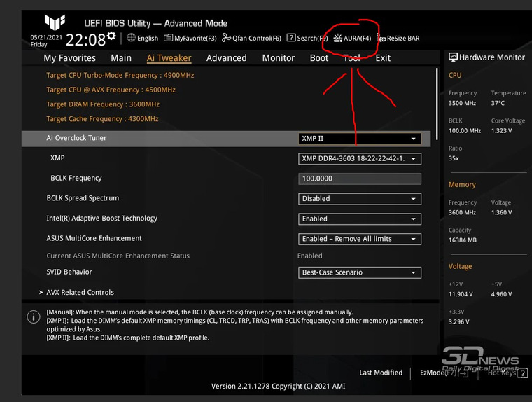Click the Voltage section heading

point(460,267)
